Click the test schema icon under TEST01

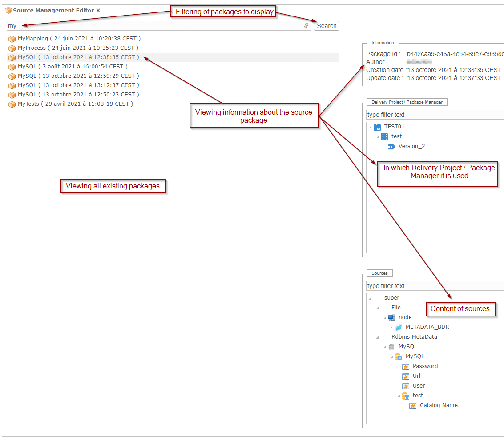(384, 136)
